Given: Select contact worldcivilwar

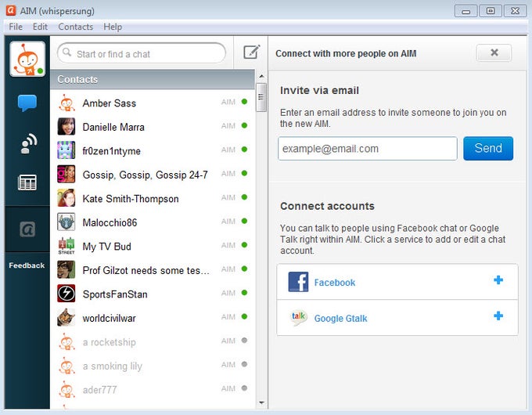Looking at the screenshot, I should tap(153, 318).
